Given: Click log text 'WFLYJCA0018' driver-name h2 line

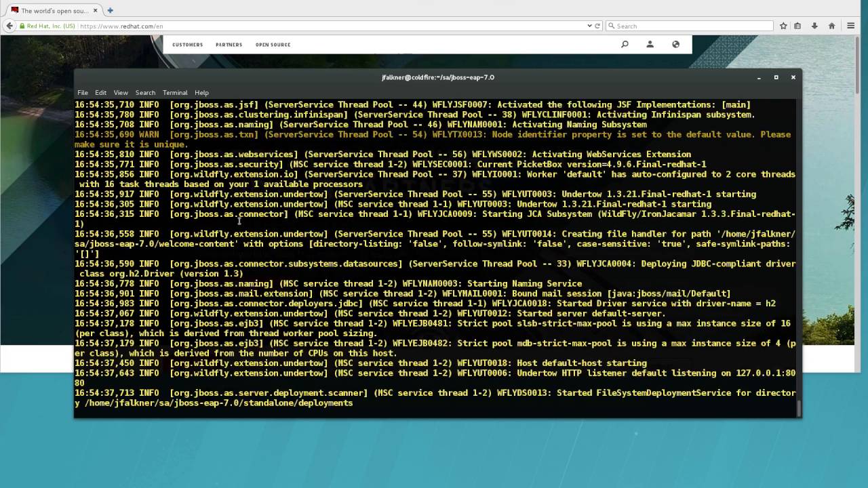Looking at the screenshot, I should (519, 304).
